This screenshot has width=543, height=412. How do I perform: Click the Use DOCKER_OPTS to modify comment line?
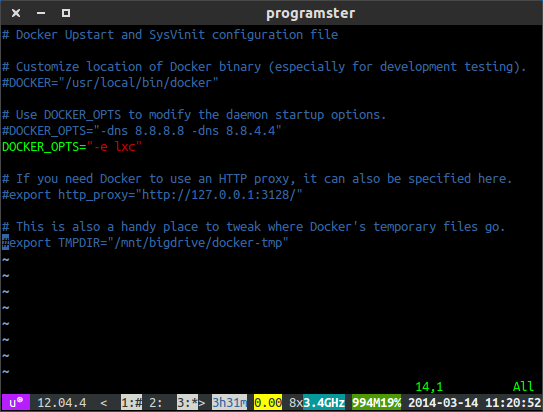click(x=194, y=115)
